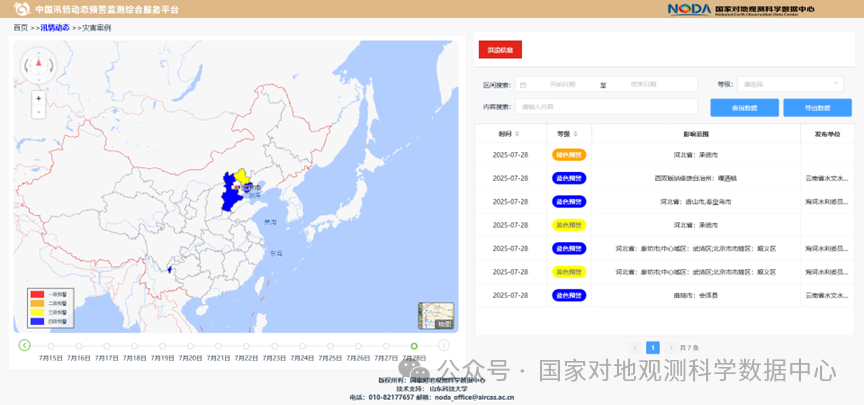The width and height of the screenshot is (864, 405).
Task: Click the timeline previous arrow button
Action: coord(24,345)
